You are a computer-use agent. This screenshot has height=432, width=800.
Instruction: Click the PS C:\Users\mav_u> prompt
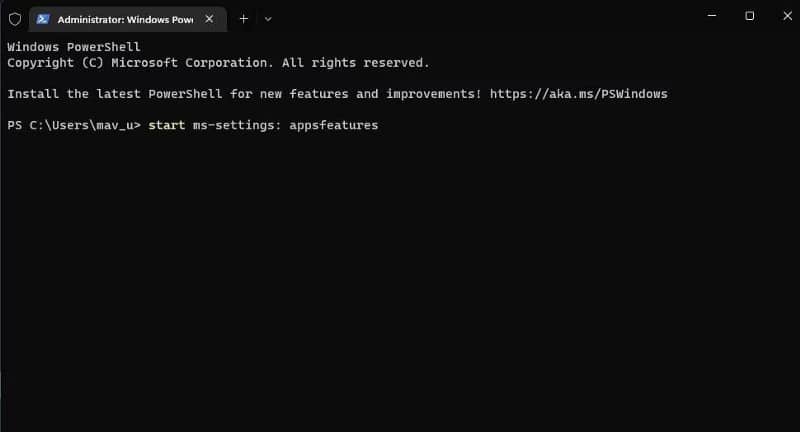[x=74, y=125]
